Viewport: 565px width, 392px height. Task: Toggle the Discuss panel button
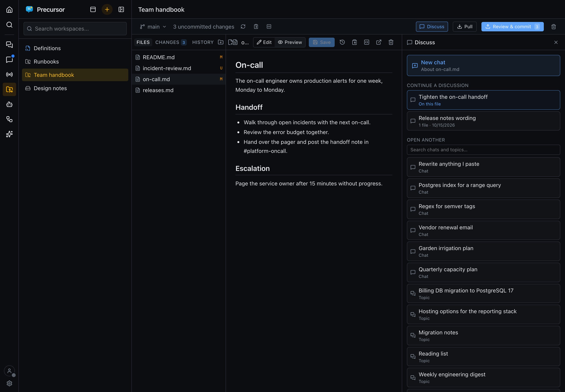point(432,26)
